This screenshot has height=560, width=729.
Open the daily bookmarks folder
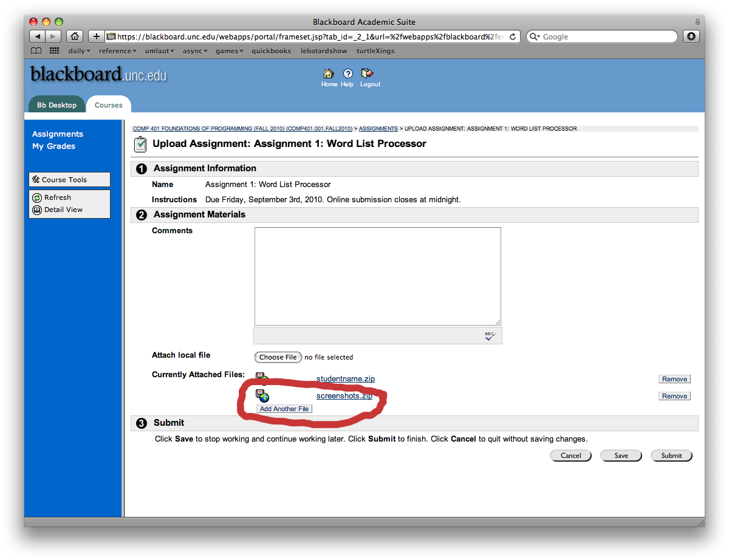pyautogui.click(x=79, y=51)
